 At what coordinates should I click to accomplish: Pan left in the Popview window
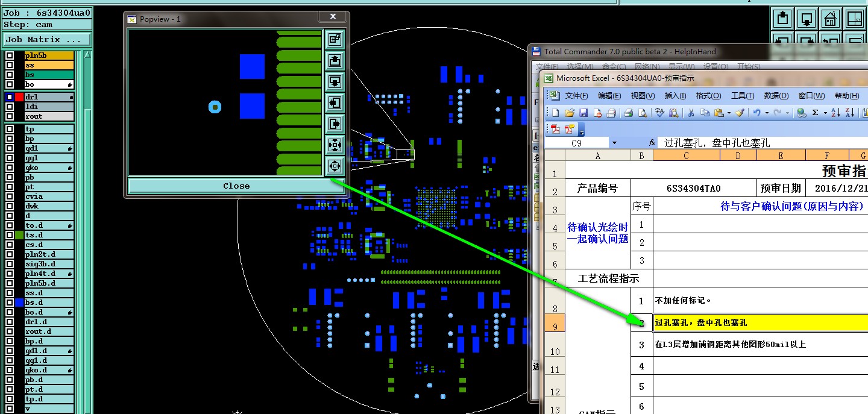[335, 102]
